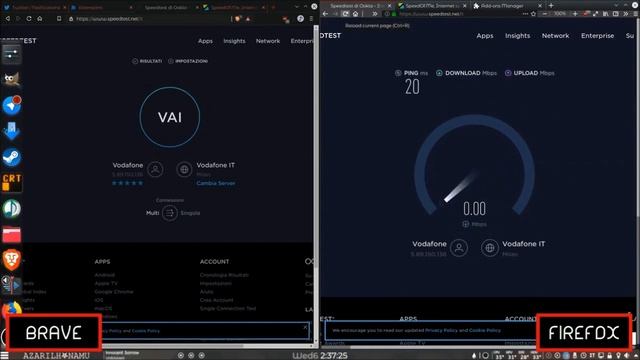640x360 pixels.
Task: Click the Firefox reload button
Action: [x=345, y=13]
